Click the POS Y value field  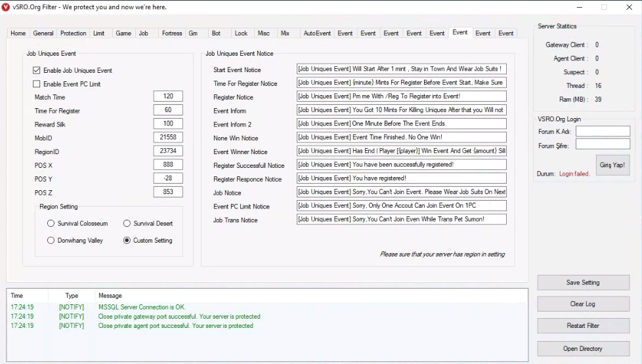168,178
